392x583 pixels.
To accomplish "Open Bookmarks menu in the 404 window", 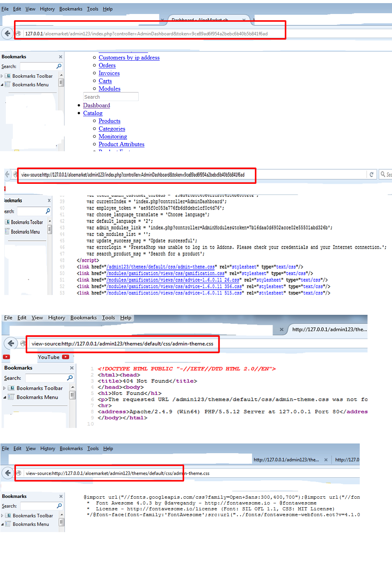I will 83,318.
